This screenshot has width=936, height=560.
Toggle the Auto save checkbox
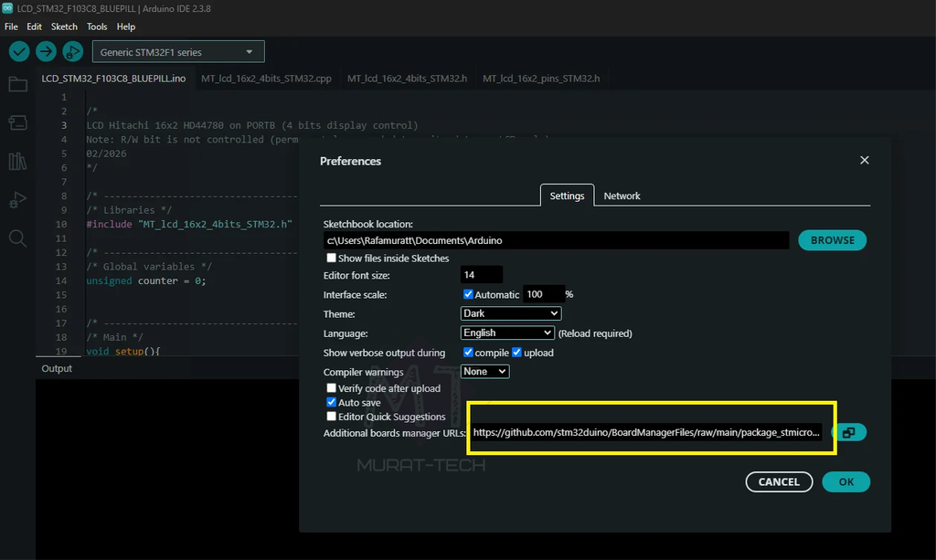tap(331, 402)
